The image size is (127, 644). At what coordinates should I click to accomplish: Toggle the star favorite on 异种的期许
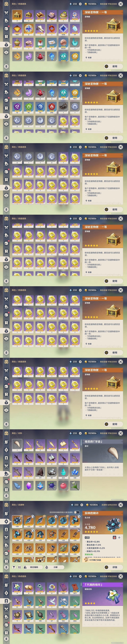point(119,537)
